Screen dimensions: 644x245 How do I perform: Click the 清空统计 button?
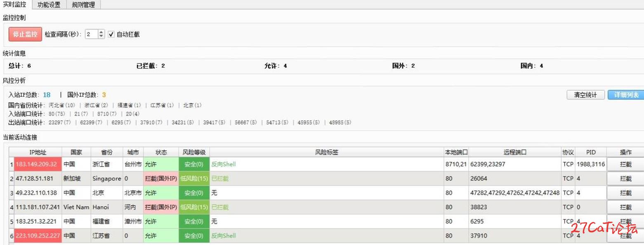coord(585,95)
